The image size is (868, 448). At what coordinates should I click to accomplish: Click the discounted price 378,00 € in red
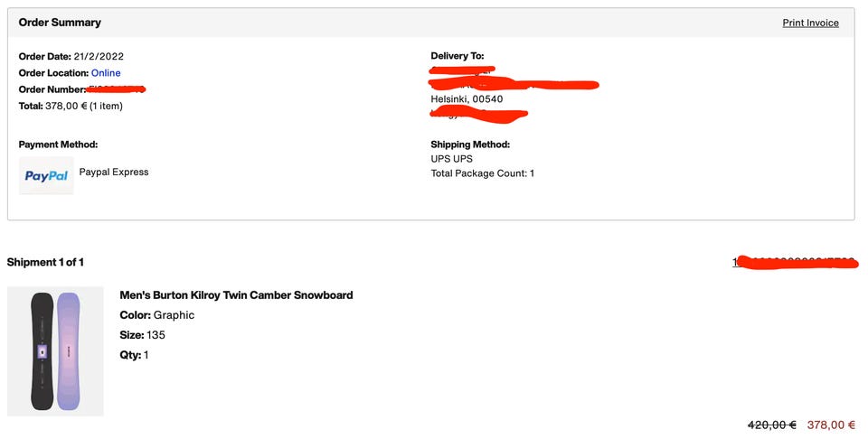click(x=831, y=425)
